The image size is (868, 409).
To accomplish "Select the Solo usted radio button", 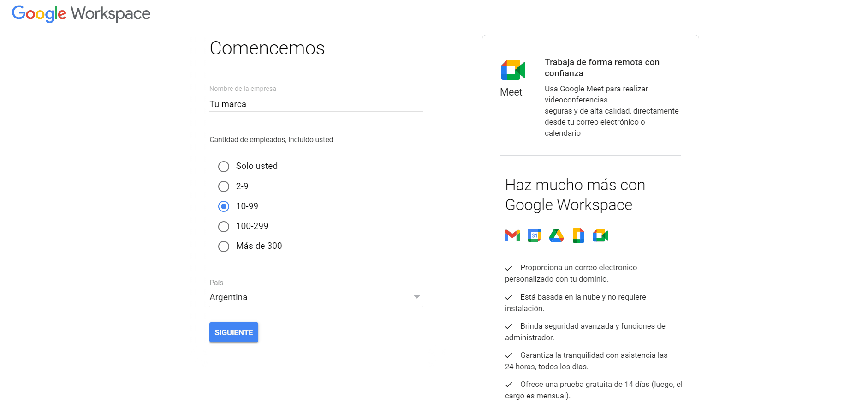I will coord(224,167).
